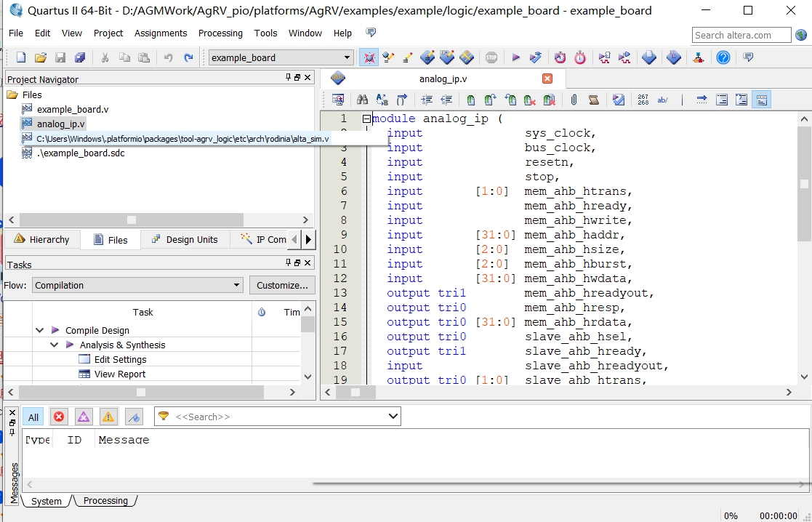Click the green Toggle Bookmark icon

click(x=471, y=100)
